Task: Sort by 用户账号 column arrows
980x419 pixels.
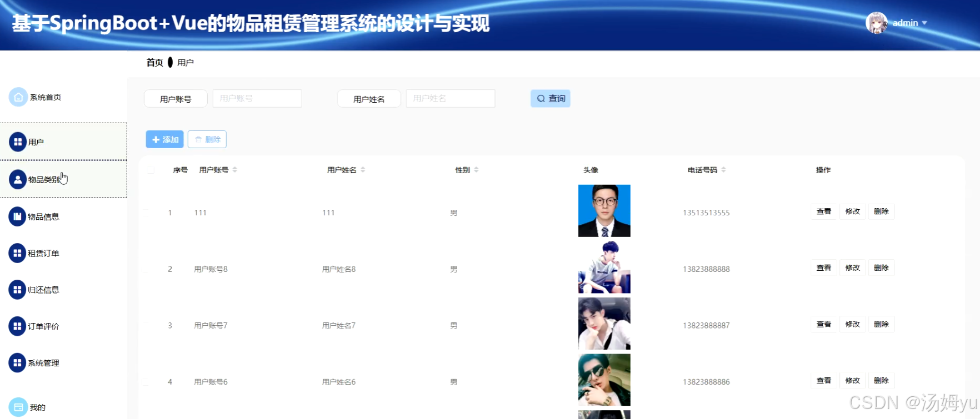Action: 235,170
